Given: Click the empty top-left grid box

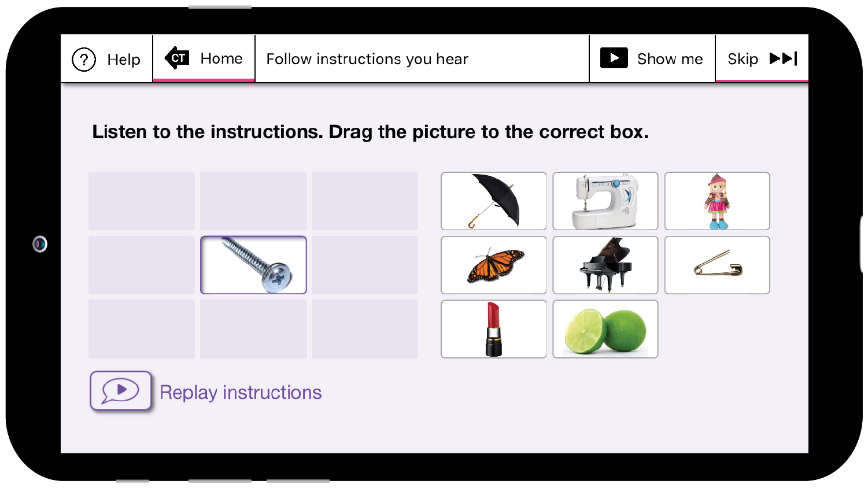Looking at the screenshot, I should [142, 201].
